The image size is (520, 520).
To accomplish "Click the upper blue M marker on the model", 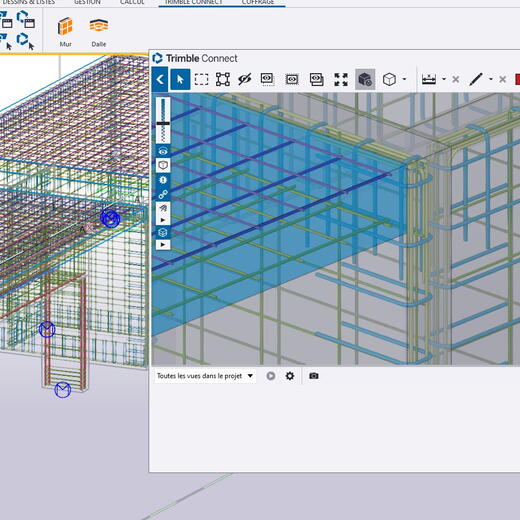I will tap(110, 218).
